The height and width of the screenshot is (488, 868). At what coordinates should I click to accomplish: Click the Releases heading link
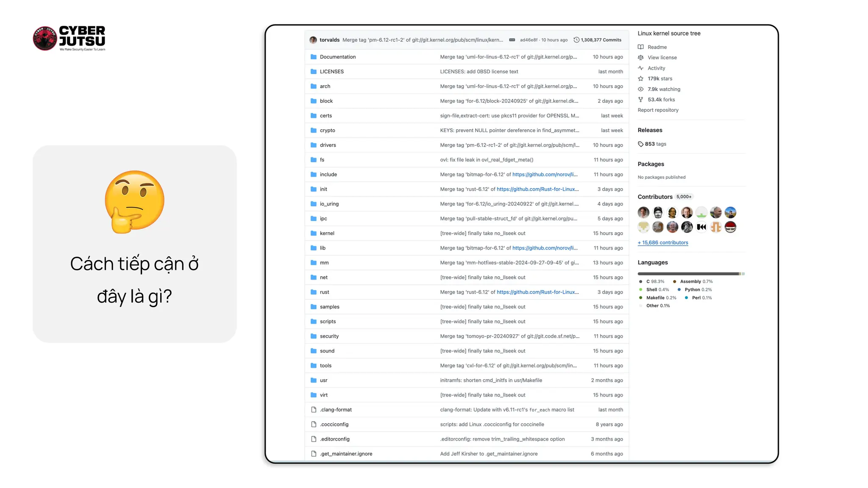650,130
